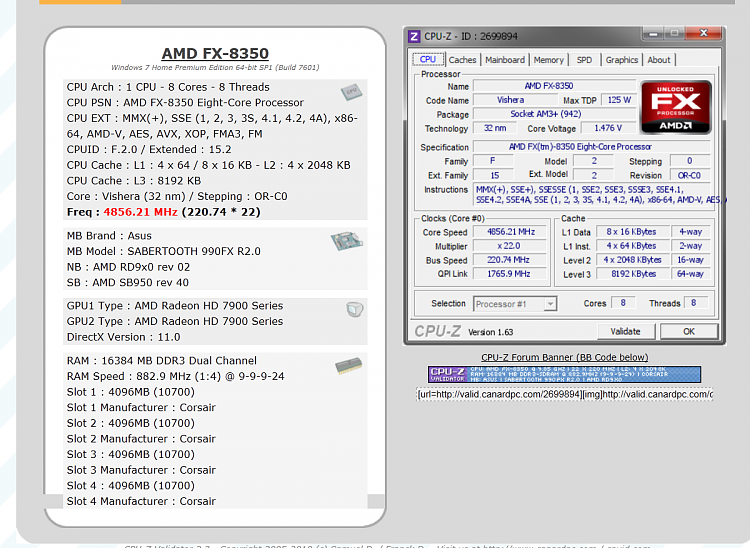Open the Mainboard tab
Image resolution: width=750 pixels, height=548 pixels.
505,60
